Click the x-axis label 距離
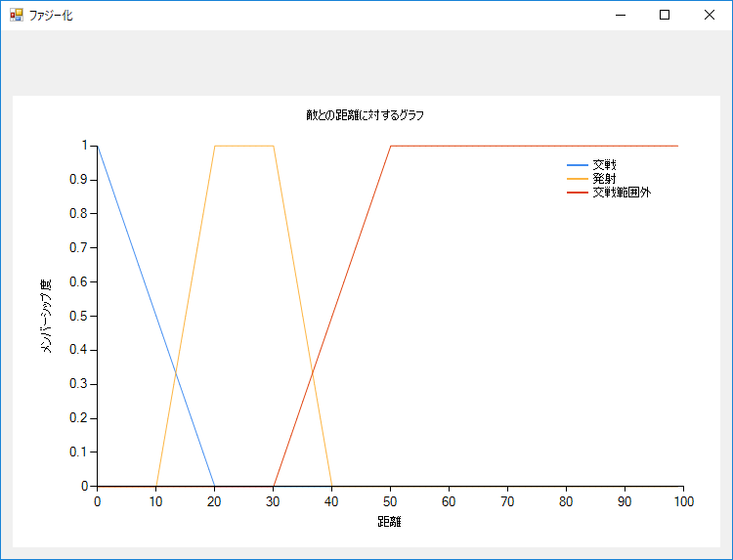Viewport: 733px width, 560px height. (389, 522)
